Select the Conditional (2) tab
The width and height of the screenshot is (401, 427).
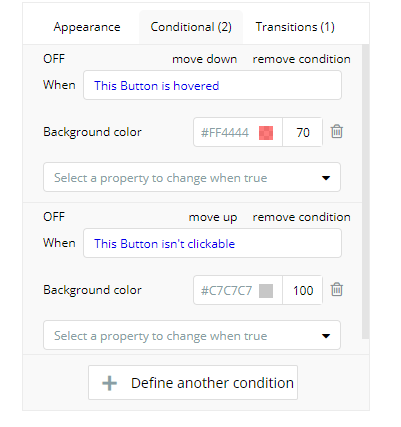[191, 27]
